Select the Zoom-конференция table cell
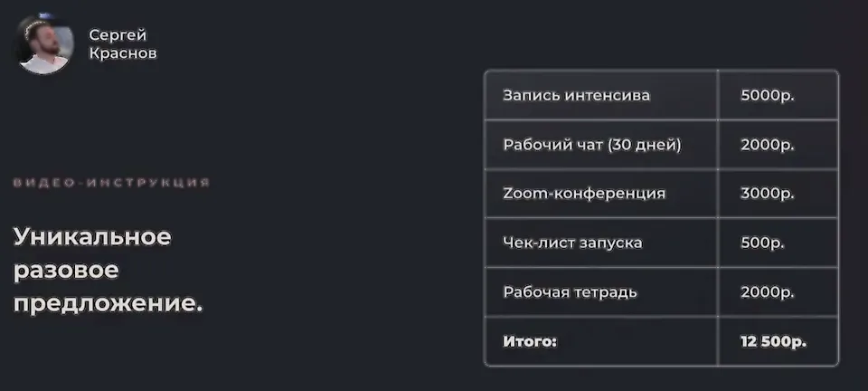Viewport: 868px width, 391px height. (x=583, y=194)
